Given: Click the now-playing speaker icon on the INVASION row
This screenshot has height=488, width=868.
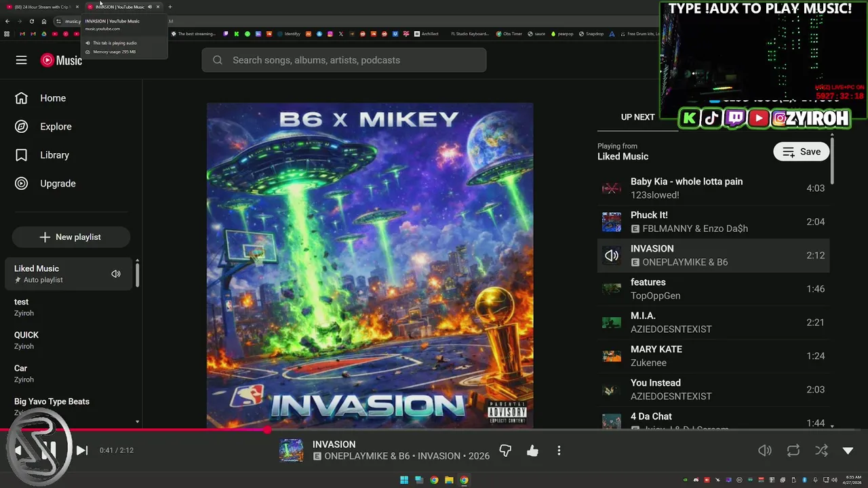Looking at the screenshot, I should [612, 256].
